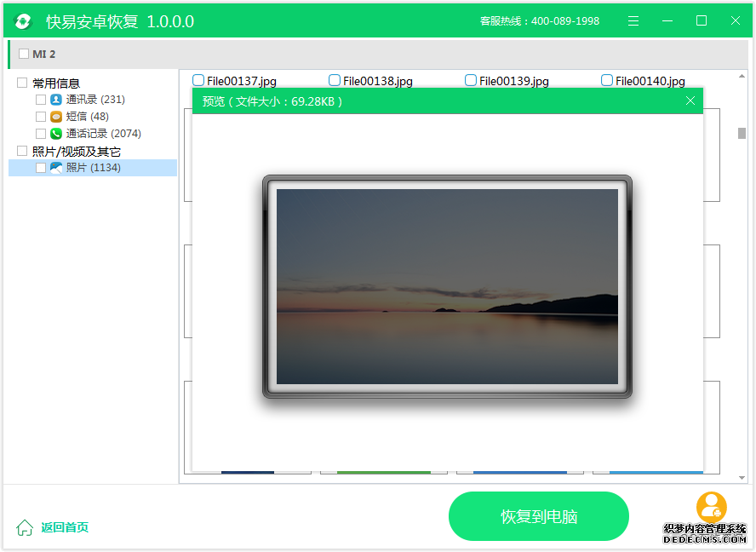Select 短信 (48) in the tree
Viewport: 756px width, 552px height.
point(88,117)
